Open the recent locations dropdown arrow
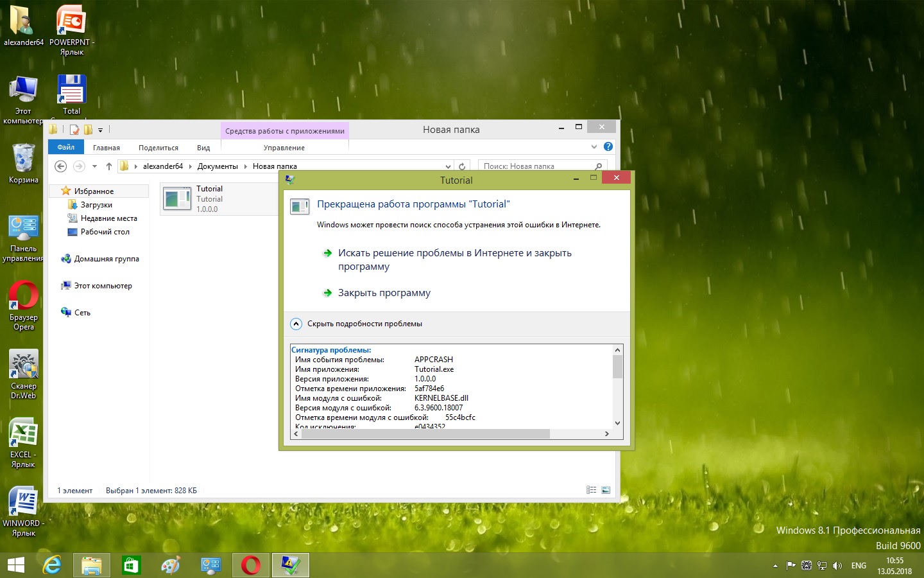924x578 pixels. pos(94,166)
